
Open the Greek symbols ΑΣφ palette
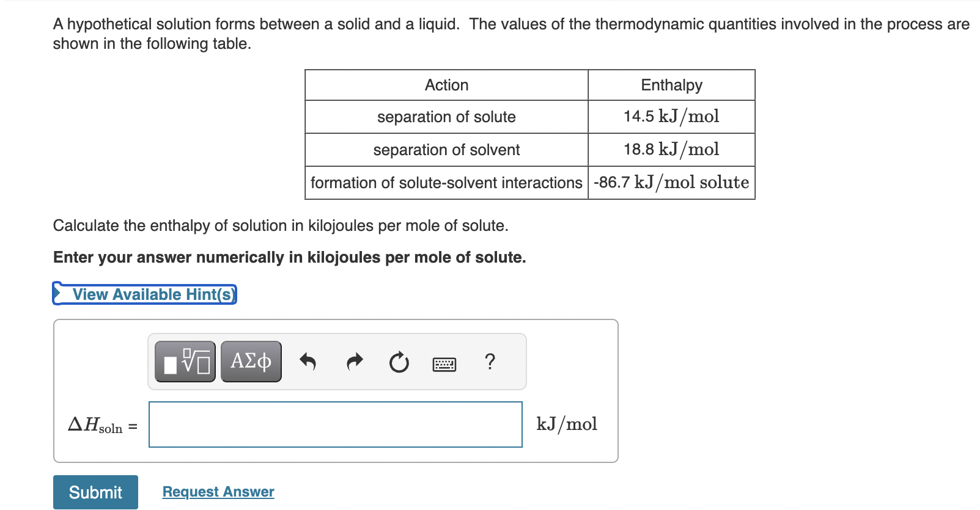point(250,361)
